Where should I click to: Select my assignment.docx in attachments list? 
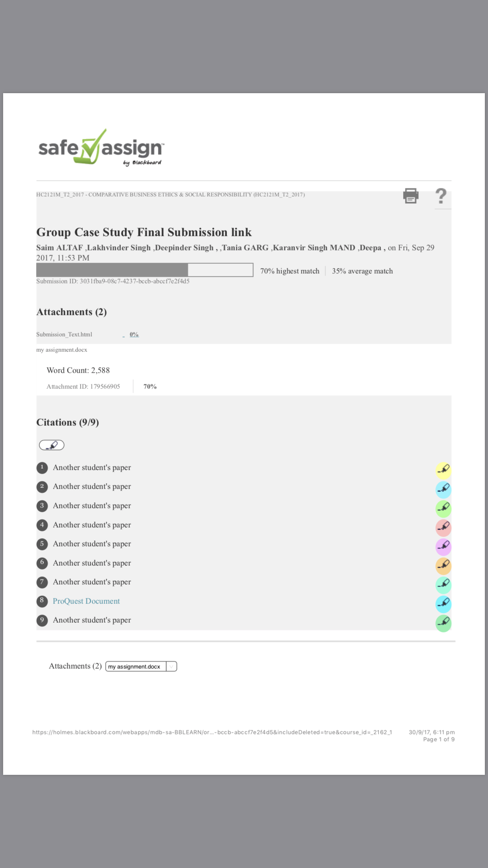62,350
